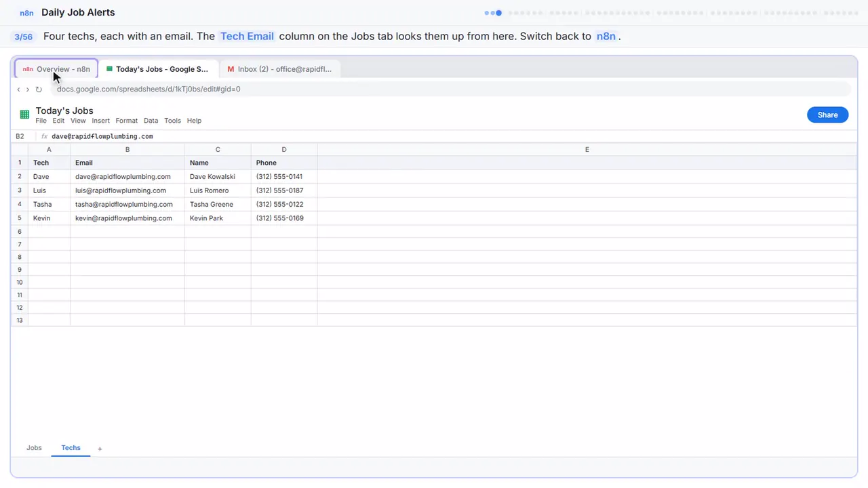
Task: Open the Help menu
Action: 194,121
